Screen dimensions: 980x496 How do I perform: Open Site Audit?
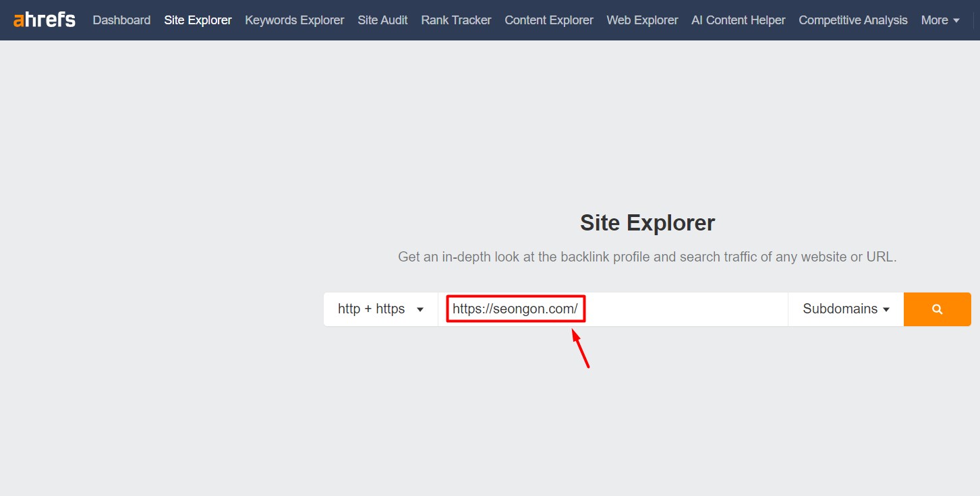[382, 20]
